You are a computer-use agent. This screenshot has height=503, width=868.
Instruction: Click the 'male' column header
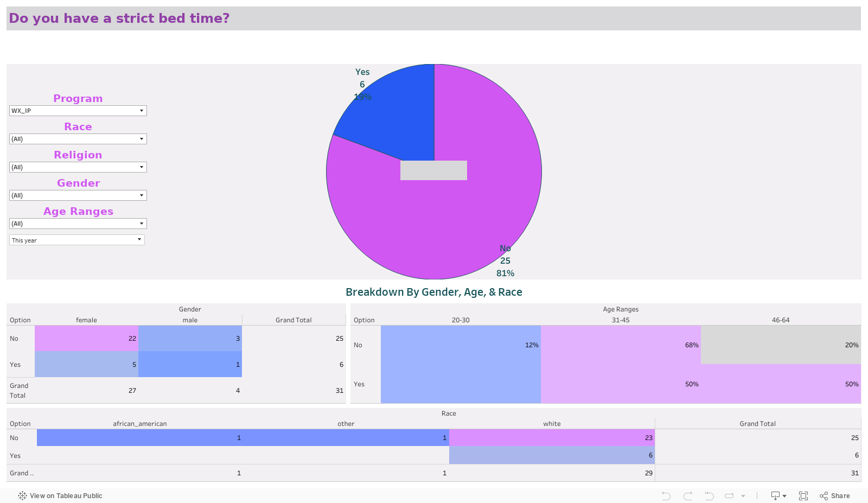point(190,320)
